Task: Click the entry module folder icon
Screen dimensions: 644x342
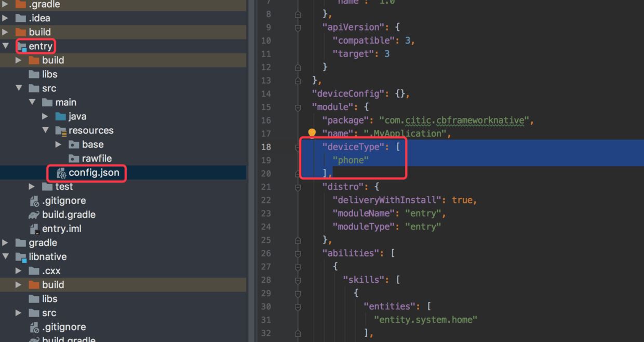Action: [21, 46]
